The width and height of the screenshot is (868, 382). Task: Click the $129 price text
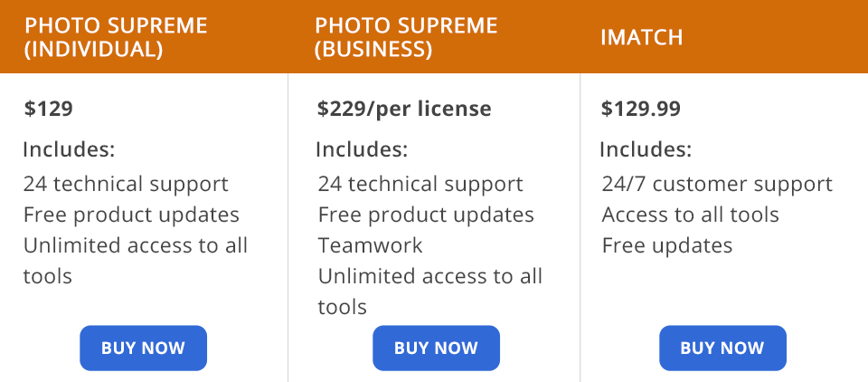(49, 110)
